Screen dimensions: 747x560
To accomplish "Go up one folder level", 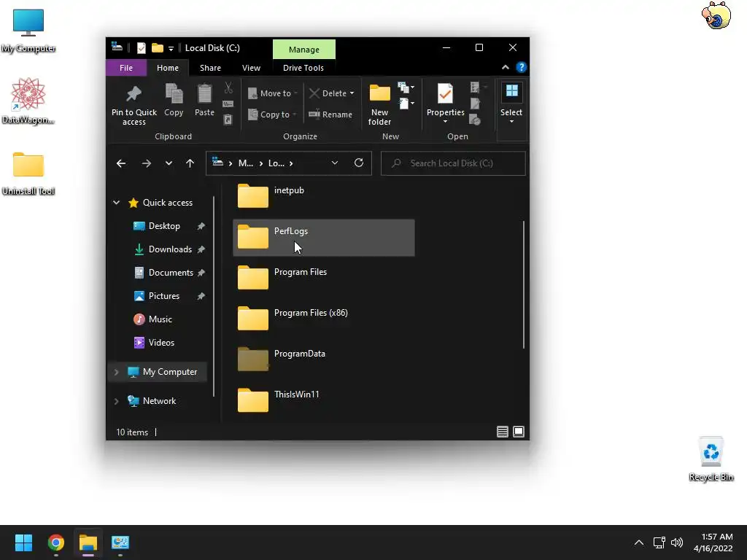I will coord(190,163).
